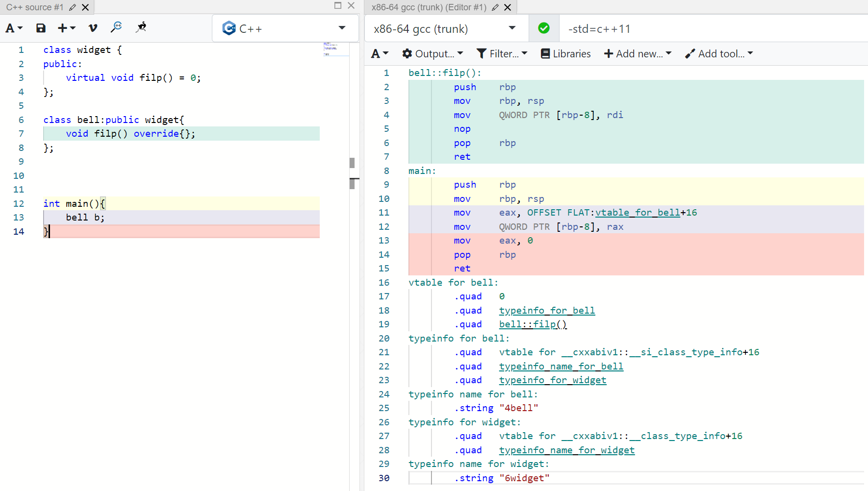868x491 pixels.
Task: Click 'mov QWORD PTR [rbp-8], rax' line 12
Action: 538,227
